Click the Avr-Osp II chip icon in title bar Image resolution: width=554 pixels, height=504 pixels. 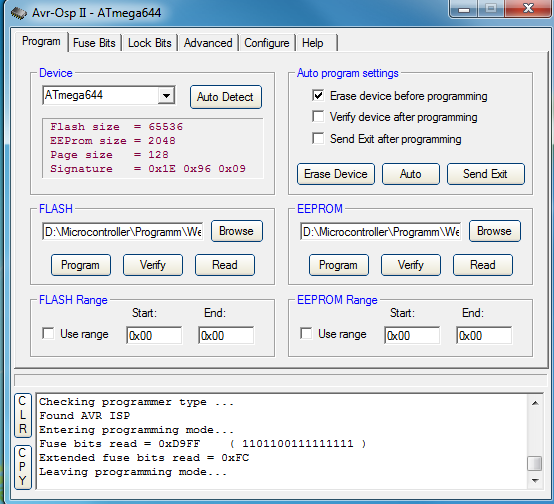(18, 13)
